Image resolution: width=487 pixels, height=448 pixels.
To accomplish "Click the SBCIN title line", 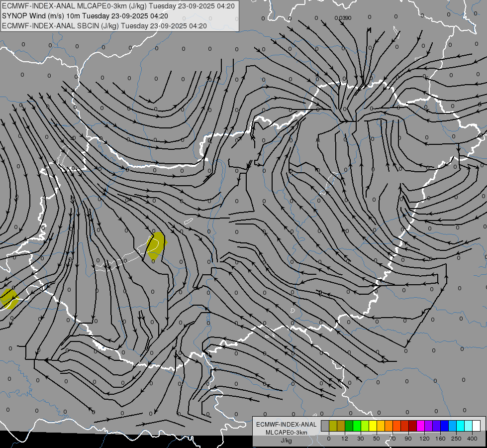I will point(104,26).
